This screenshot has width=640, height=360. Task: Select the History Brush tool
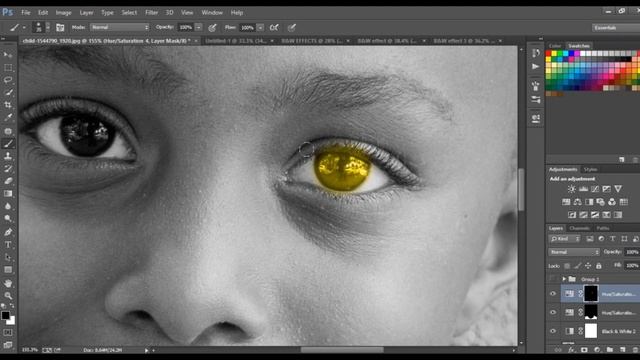(8, 169)
